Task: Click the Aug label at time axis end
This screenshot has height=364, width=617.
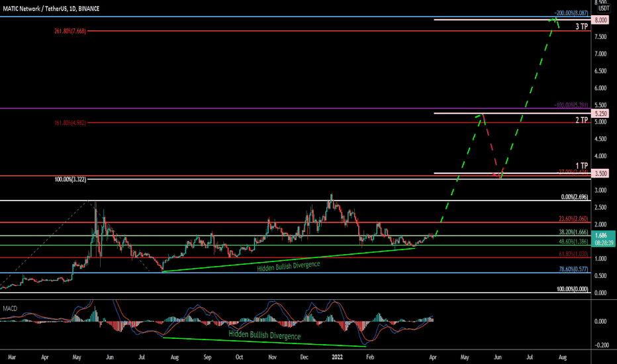Action: (563, 357)
